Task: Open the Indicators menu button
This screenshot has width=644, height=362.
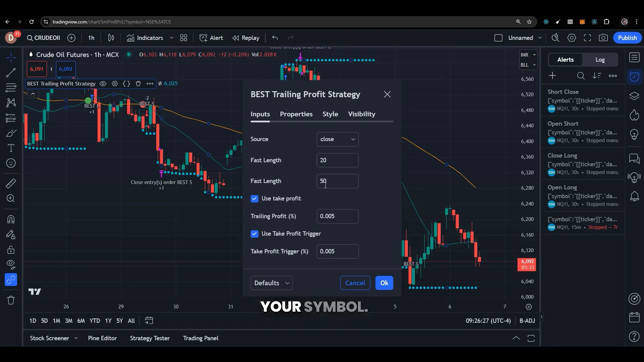Action: (x=145, y=38)
